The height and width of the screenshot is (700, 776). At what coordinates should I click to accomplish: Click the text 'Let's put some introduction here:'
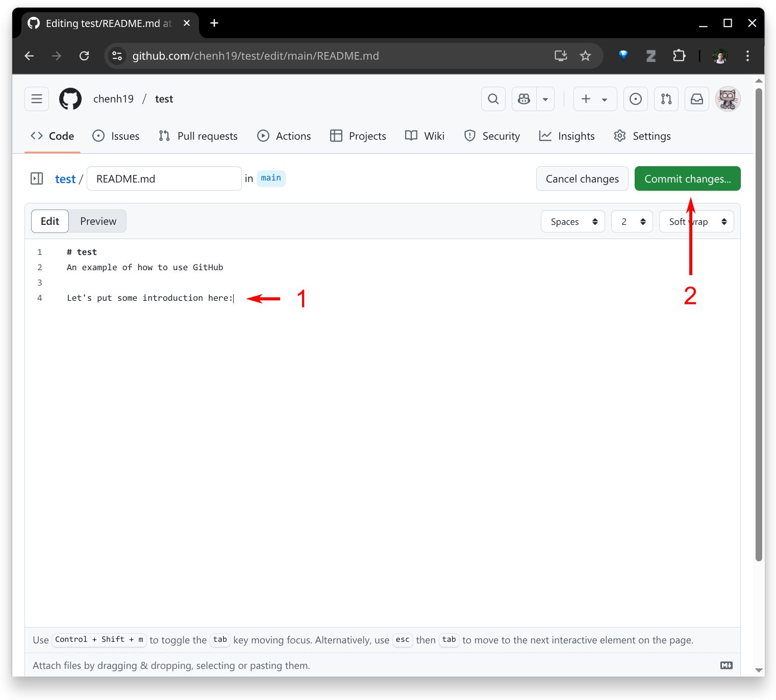coord(149,298)
